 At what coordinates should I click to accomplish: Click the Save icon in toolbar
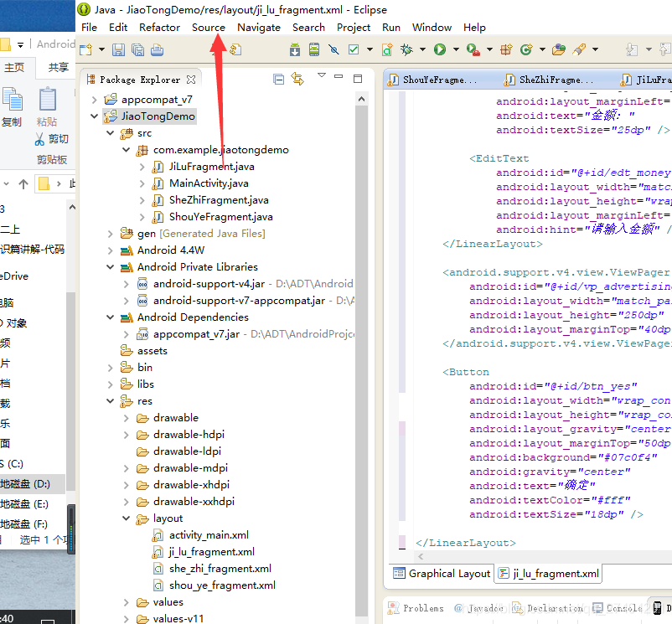tap(118, 49)
